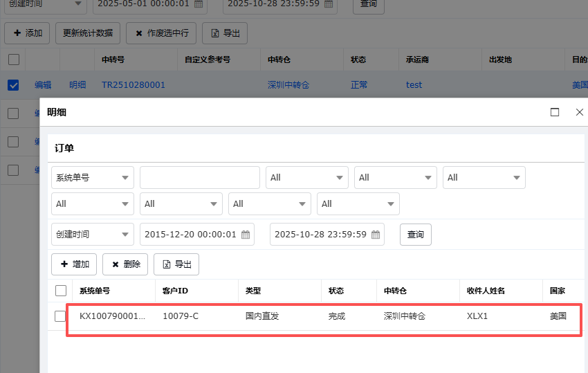Click 客户ID column header in orders table
Image resolution: width=588 pixels, height=373 pixels.
click(x=175, y=291)
